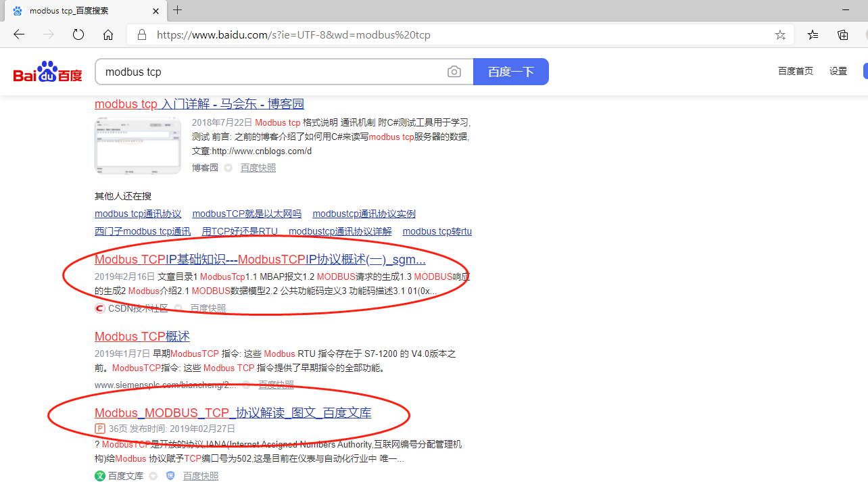Open the 设置 menu

[838, 71]
